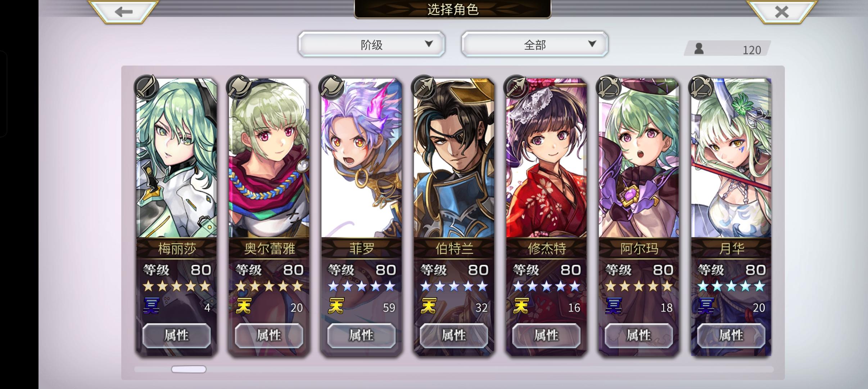The height and width of the screenshot is (389, 868).
Task: Open 属性 for 修杰特
Action: click(x=546, y=335)
